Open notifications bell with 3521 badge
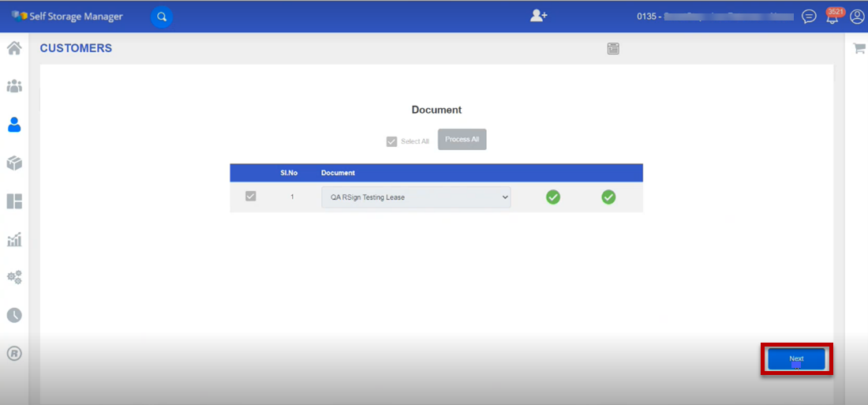The height and width of the screenshot is (405, 868). point(832,16)
